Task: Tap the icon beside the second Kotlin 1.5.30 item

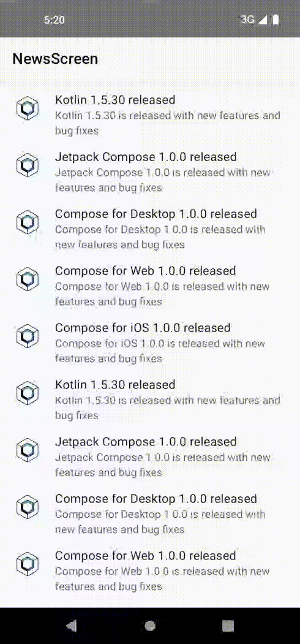Action: click(x=28, y=393)
